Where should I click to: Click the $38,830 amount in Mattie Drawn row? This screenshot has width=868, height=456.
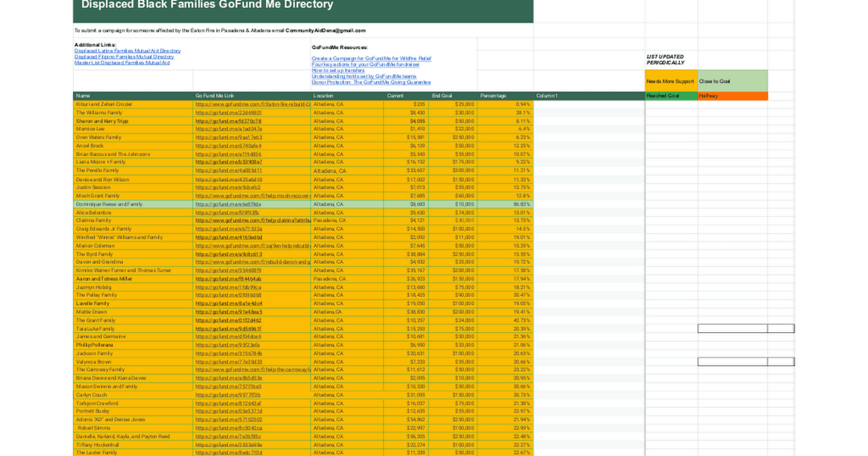[x=406, y=312]
